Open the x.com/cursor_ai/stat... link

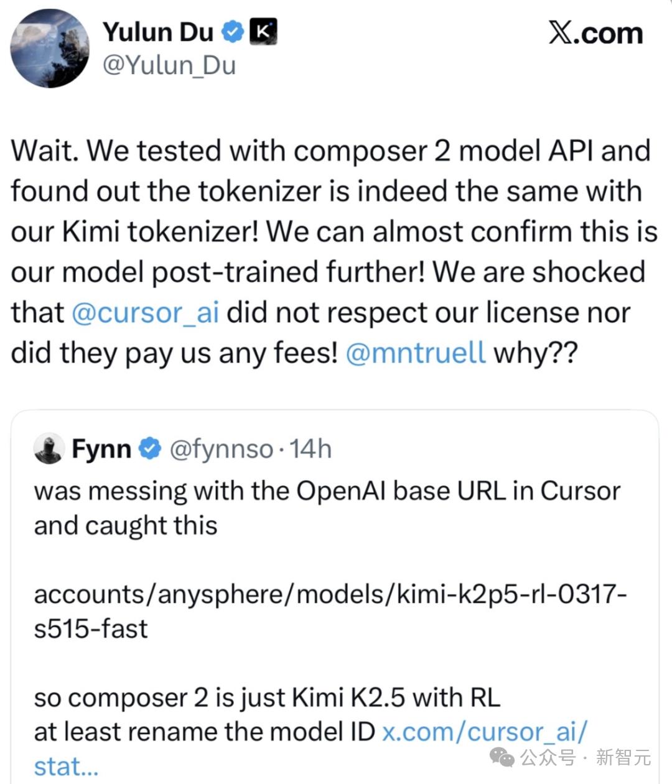[x=483, y=732]
